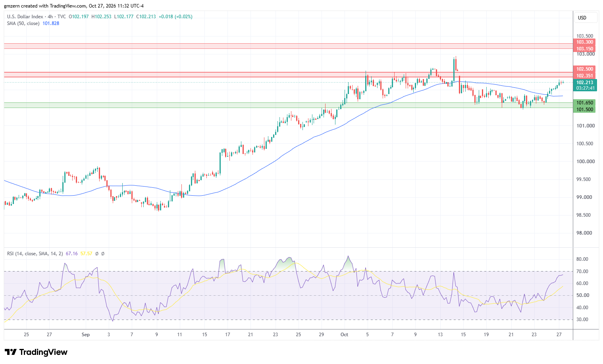603x364 pixels.
Task: Click the 103.300 red price label
Action: coord(585,42)
